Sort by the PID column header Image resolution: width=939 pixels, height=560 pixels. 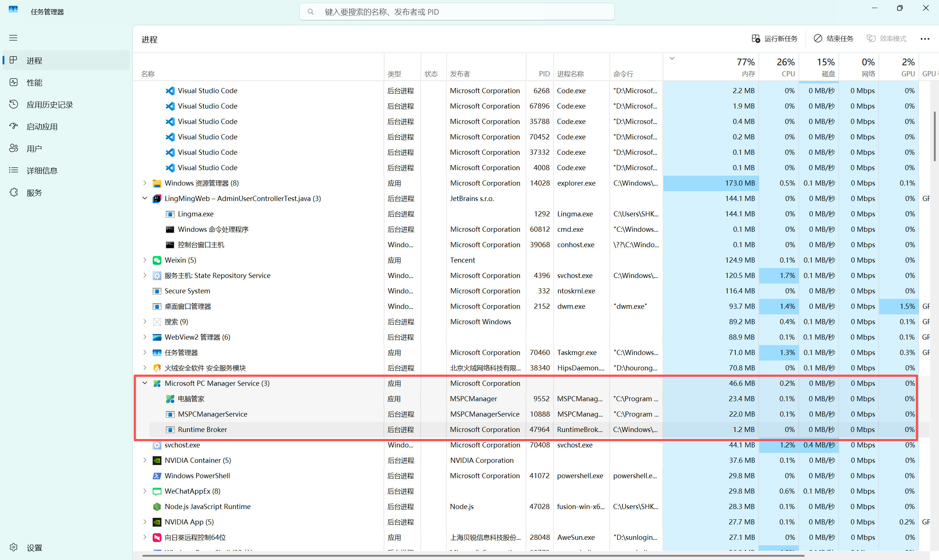click(x=539, y=67)
